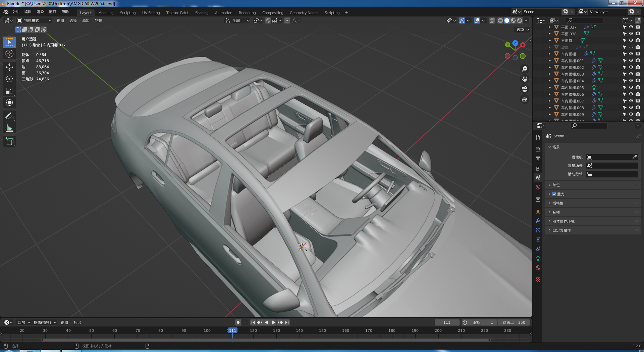644x352 pixels.
Task: Toggle camera view with the camera icon
Action: pos(525,89)
